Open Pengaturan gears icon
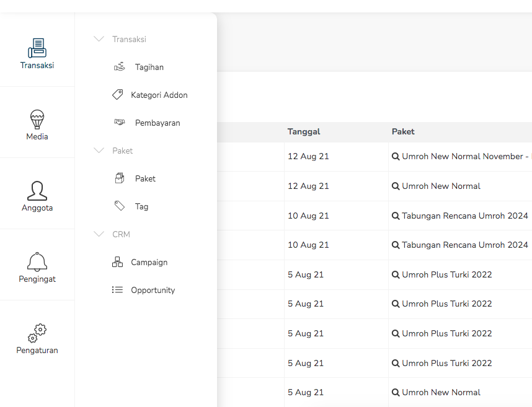This screenshot has height=407, width=532. pyautogui.click(x=37, y=333)
